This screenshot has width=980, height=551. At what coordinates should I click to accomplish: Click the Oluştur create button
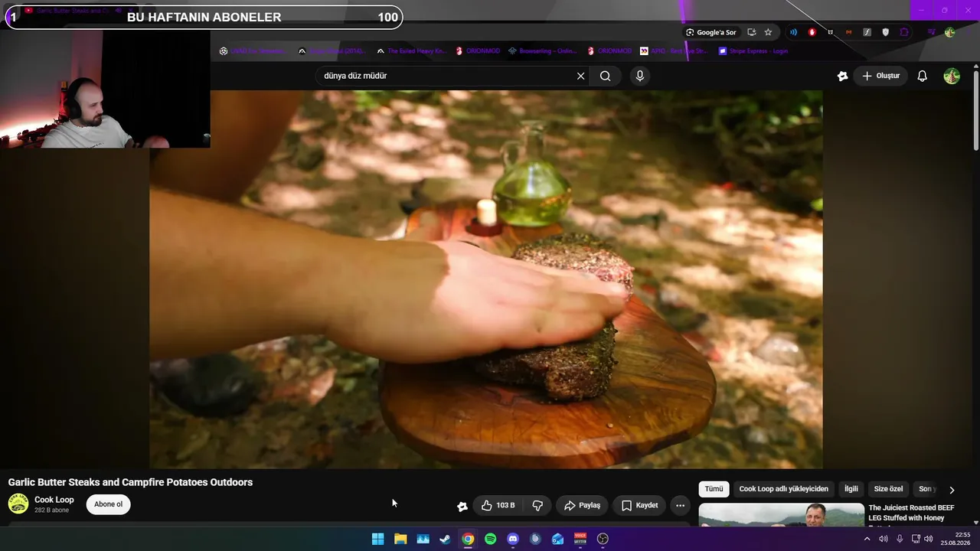pos(880,76)
